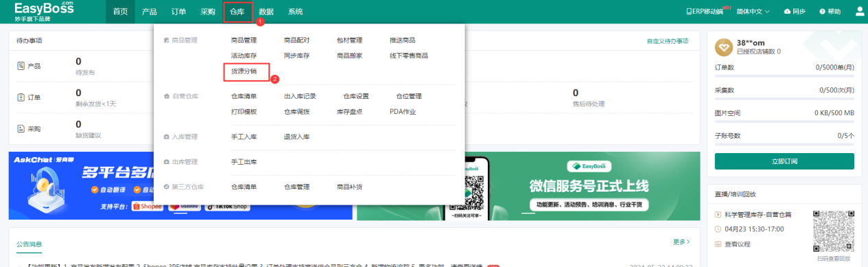Open 仓库设置 entry
The image size is (868, 267).
click(x=355, y=97)
